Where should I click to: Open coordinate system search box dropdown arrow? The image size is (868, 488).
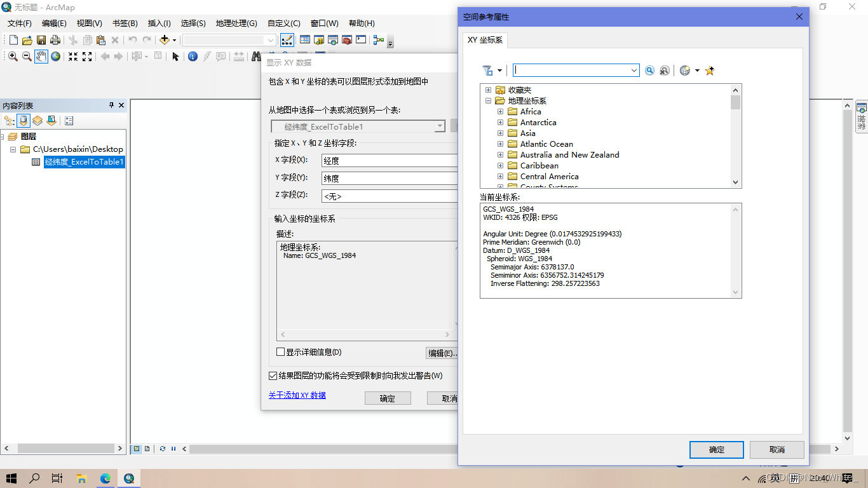tap(634, 71)
